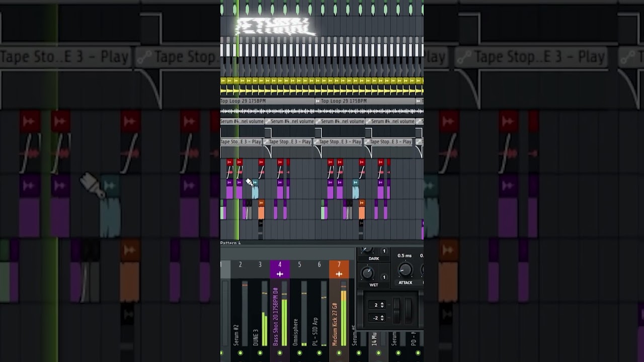This screenshot has height=362, width=644.
Task: Click the left pitch wheel
Action: click(396, 311)
